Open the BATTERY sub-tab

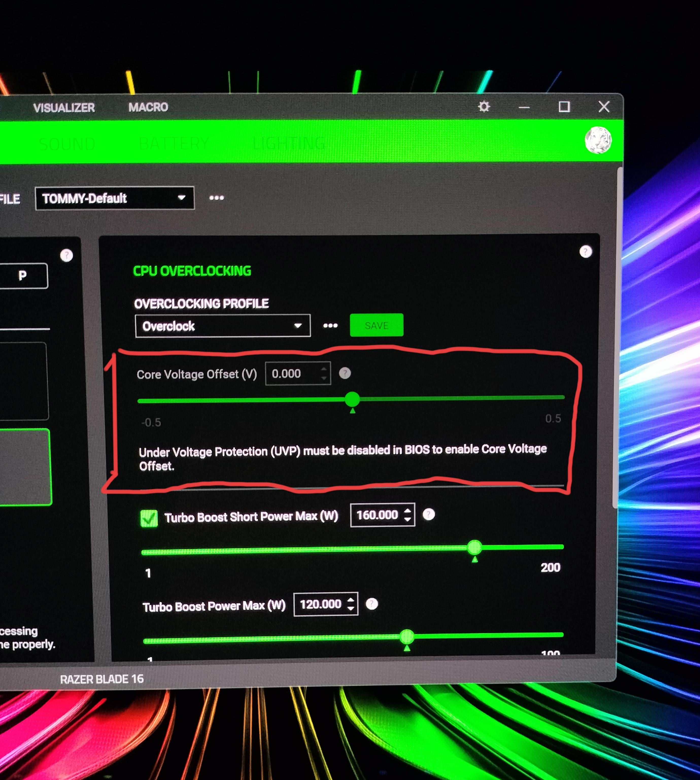point(174,143)
